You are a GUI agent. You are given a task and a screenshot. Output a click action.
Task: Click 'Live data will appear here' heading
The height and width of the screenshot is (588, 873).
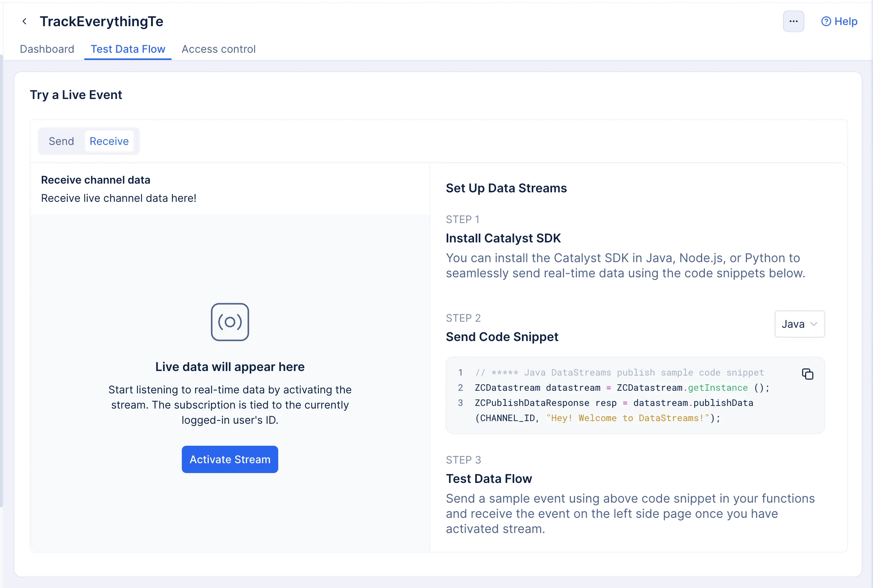[x=230, y=367]
